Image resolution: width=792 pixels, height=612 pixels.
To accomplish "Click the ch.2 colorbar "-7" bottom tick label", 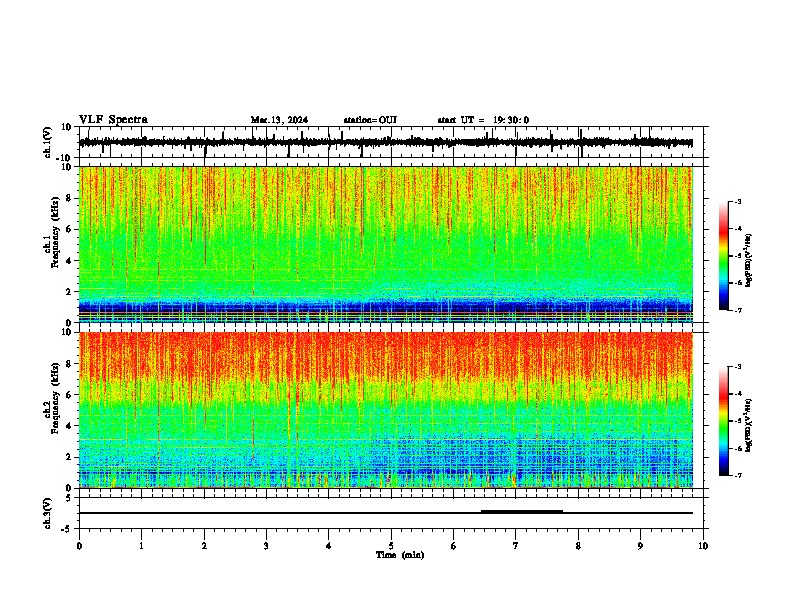I will 738,475.
